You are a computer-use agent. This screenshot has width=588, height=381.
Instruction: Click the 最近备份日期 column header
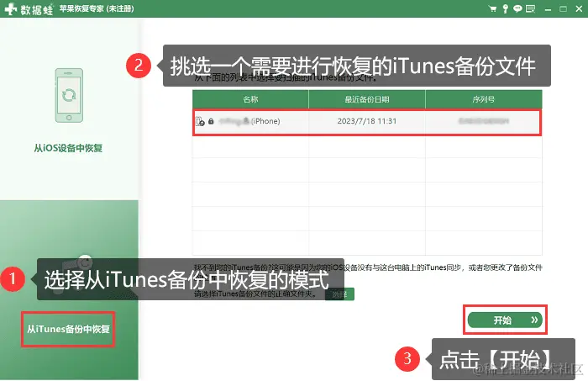coord(367,99)
